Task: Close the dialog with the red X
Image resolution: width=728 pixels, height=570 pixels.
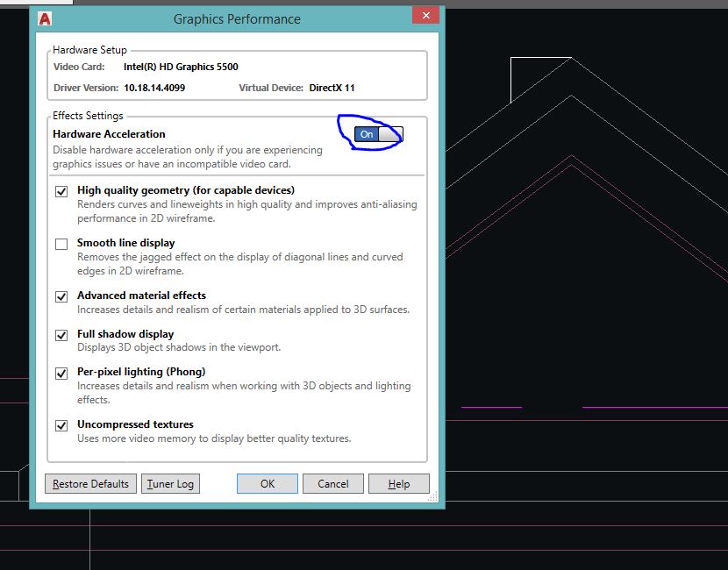Action: tap(425, 15)
